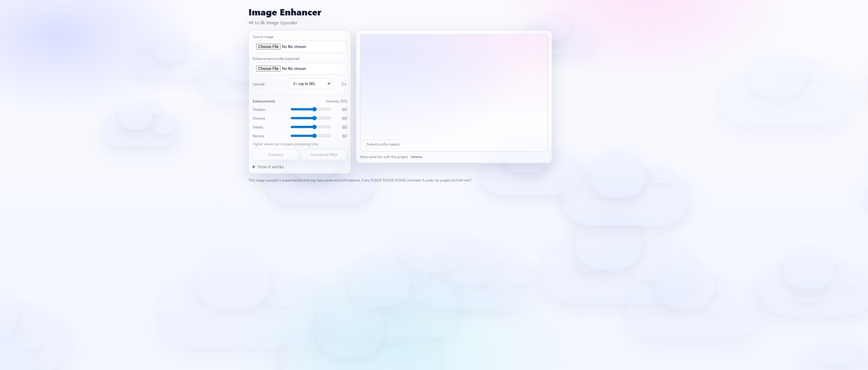The image size is (868, 370).
Task: Click the Intensity 65% label
Action: (336, 101)
